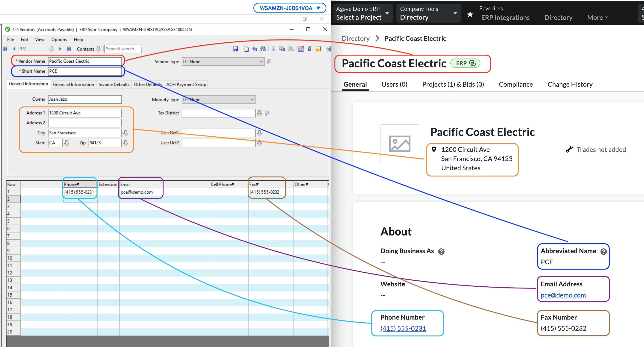Open City lookup arrow
The image size is (644, 347).
126,133
